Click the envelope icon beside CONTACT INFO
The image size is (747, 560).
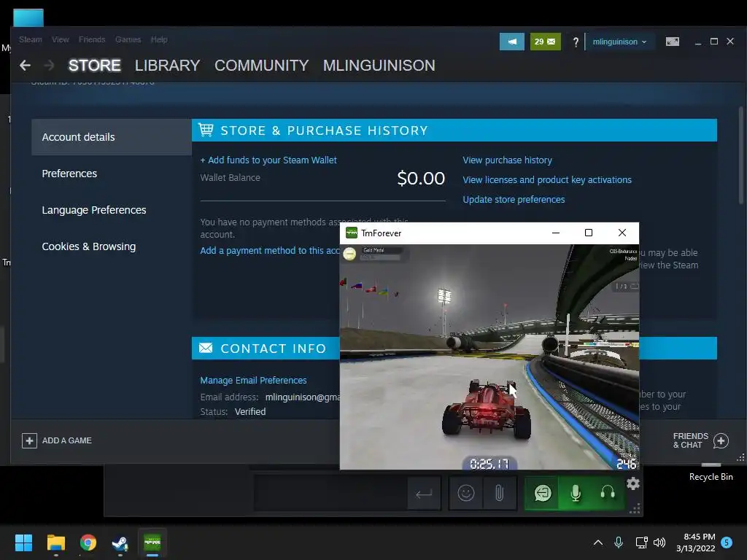pyautogui.click(x=206, y=348)
